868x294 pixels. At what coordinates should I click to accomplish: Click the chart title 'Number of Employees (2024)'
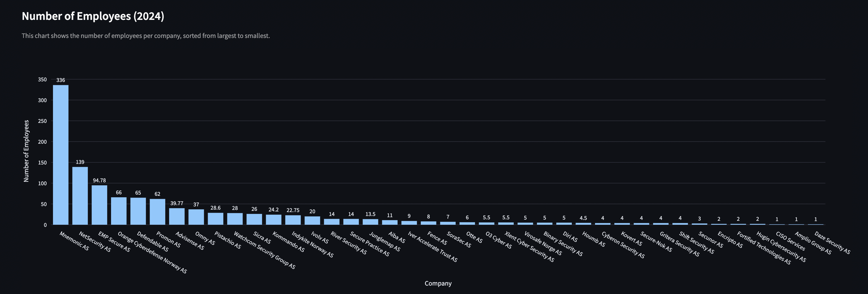point(93,16)
